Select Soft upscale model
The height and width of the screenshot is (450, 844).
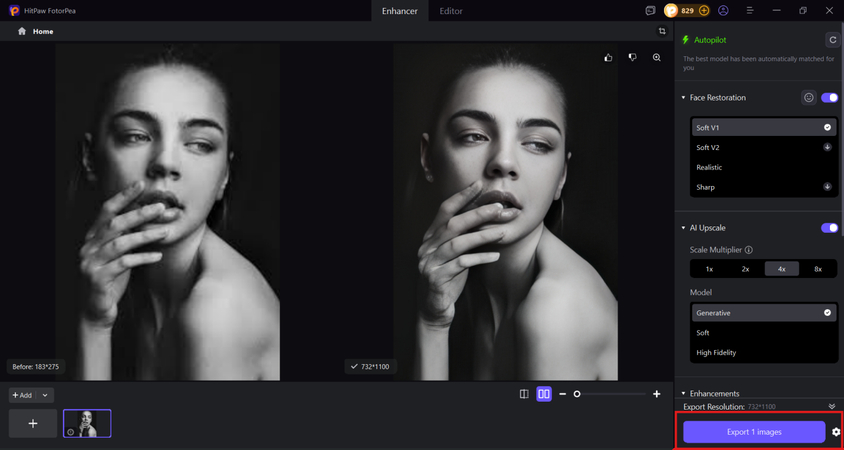764,333
